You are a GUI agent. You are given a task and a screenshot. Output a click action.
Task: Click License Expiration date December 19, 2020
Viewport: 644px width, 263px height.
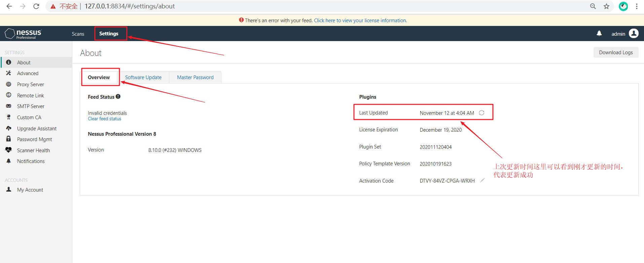tap(441, 130)
